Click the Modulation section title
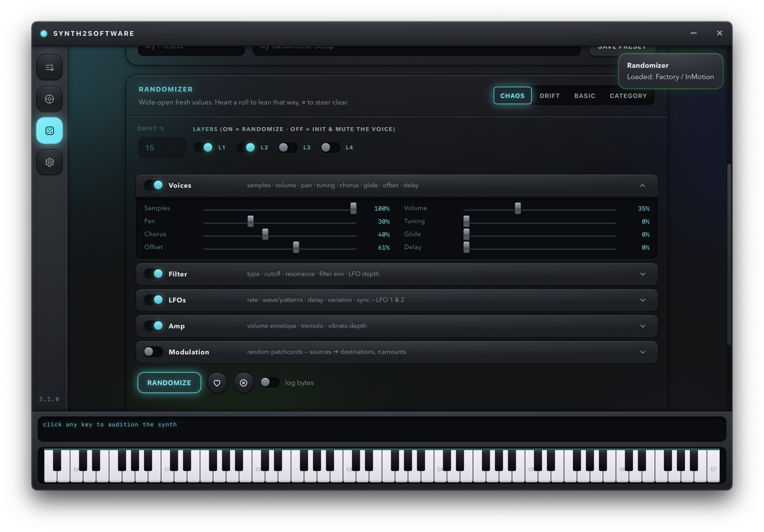 (x=189, y=352)
